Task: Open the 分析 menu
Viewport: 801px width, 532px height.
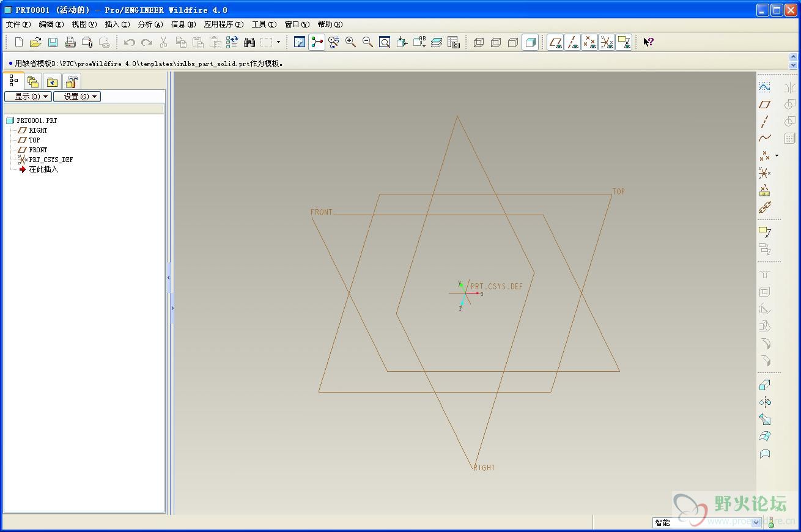Action: (x=150, y=24)
